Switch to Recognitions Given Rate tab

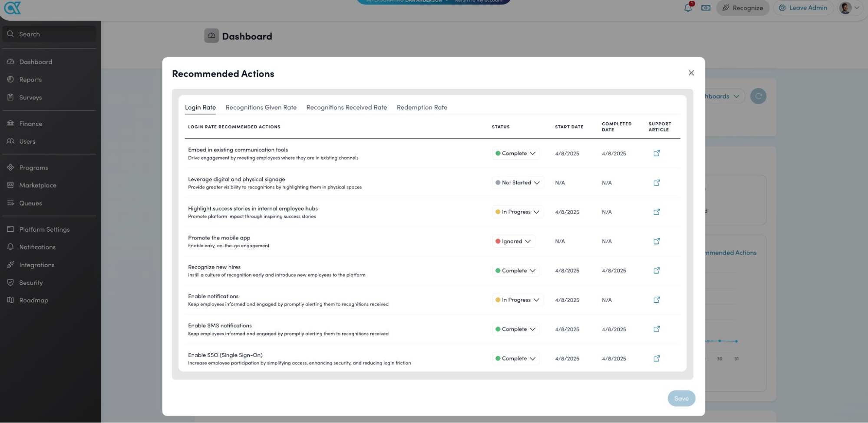point(261,108)
